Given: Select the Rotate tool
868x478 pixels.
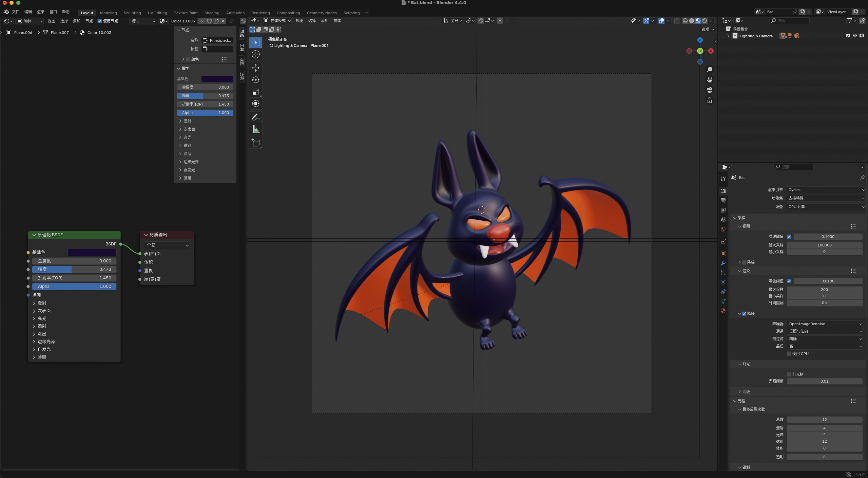Looking at the screenshot, I should [256, 80].
